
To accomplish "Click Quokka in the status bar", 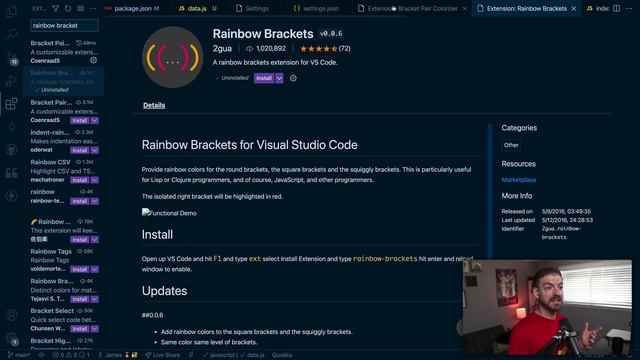I will point(282,355).
